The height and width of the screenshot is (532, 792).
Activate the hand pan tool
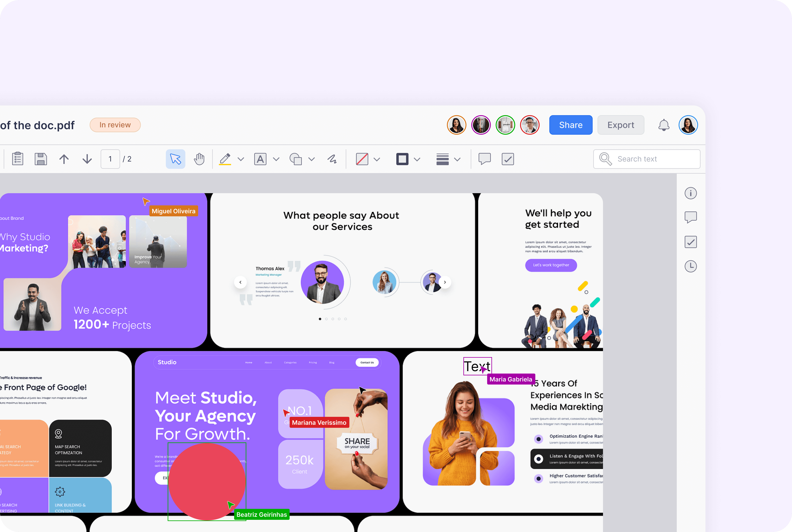199,159
